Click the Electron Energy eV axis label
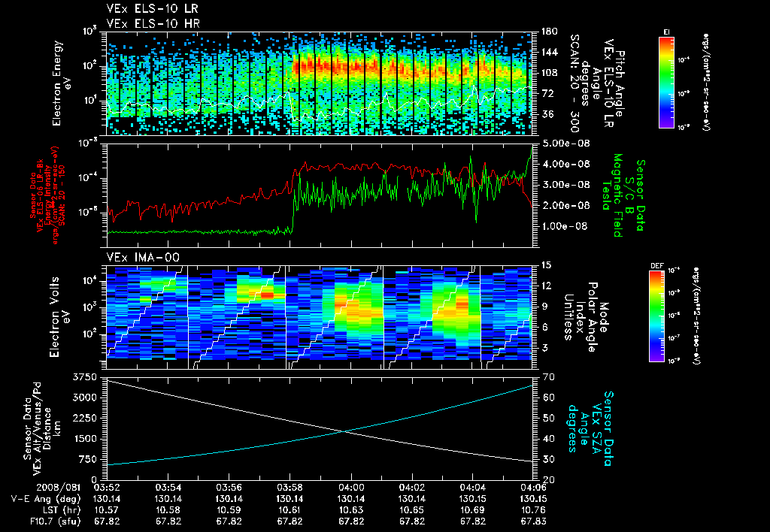The height and width of the screenshot is (532, 770). [62, 83]
